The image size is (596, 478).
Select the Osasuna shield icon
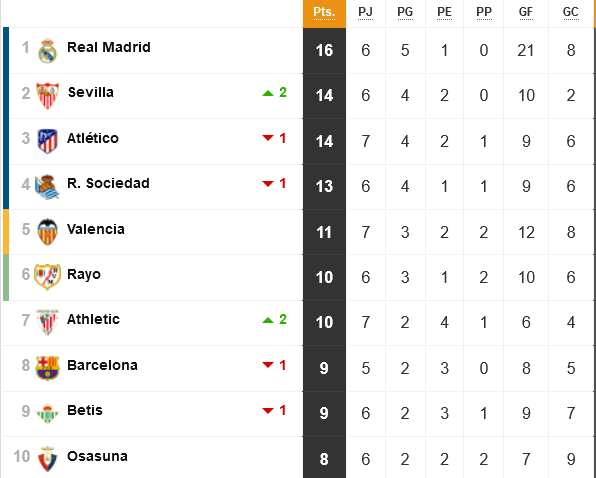click(x=48, y=459)
